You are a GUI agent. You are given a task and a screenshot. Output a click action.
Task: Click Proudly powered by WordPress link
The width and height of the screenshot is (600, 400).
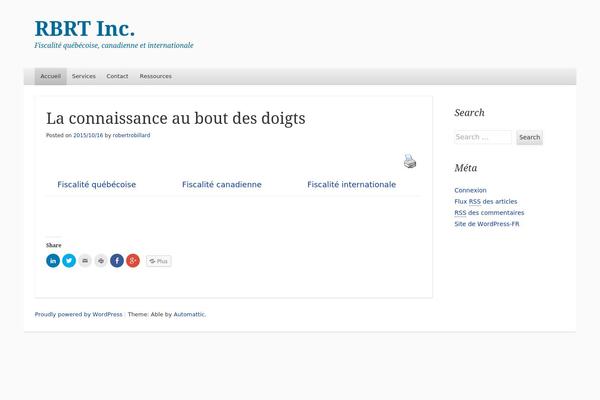coord(78,314)
